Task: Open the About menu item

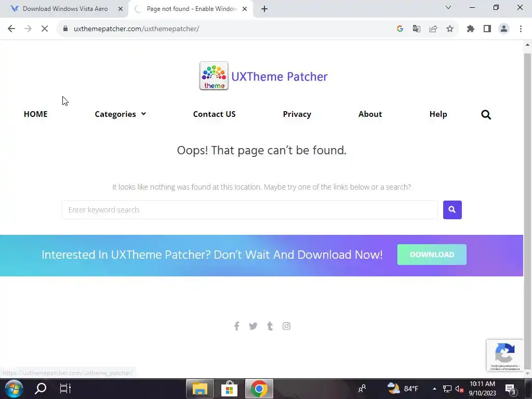Action: [x=370, y=114]
